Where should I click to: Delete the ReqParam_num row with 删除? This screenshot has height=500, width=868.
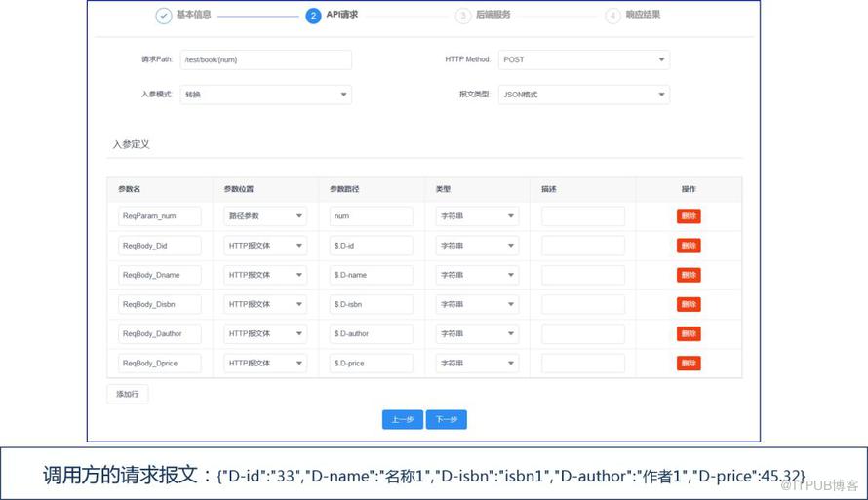[689, 216]
